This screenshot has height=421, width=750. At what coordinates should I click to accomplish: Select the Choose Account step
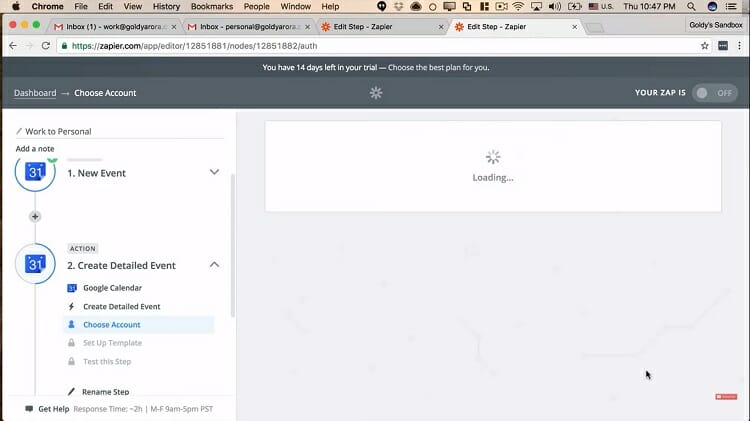pos(139,324)
